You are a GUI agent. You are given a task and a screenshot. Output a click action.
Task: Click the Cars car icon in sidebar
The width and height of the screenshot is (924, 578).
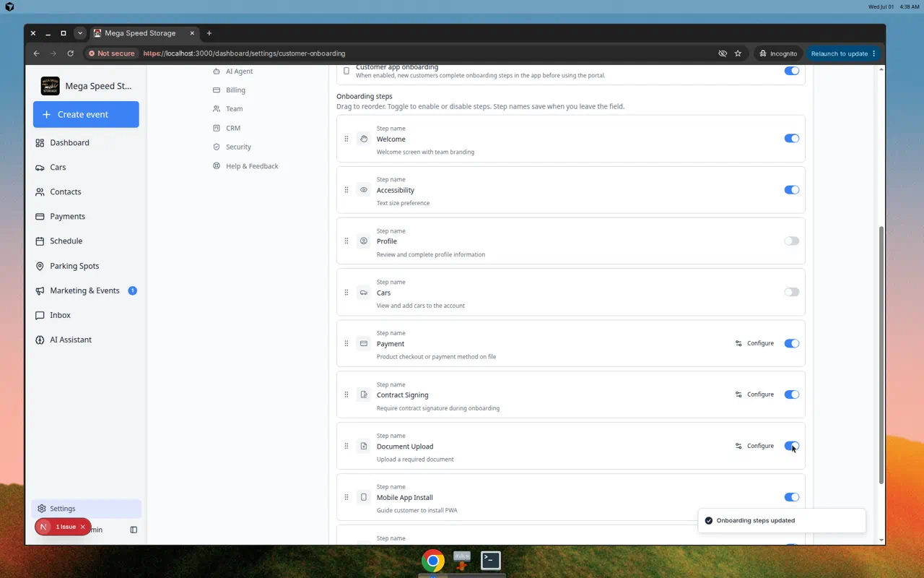click(x=40, y=168)
